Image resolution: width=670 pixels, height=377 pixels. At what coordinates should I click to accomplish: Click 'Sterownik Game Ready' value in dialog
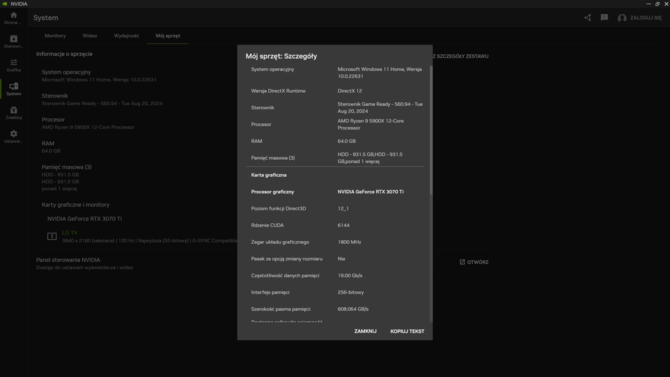(x=380, y=108)
